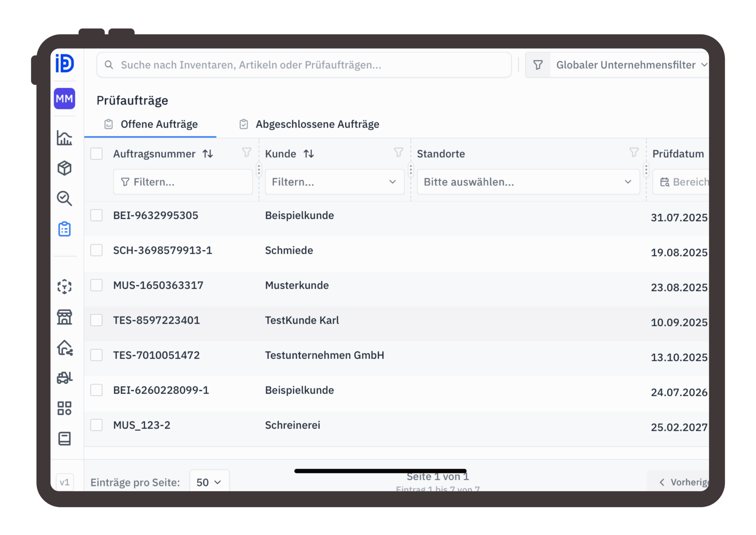Open Kunde column filter funnel

pyautogui.click(x=398, y=152)
